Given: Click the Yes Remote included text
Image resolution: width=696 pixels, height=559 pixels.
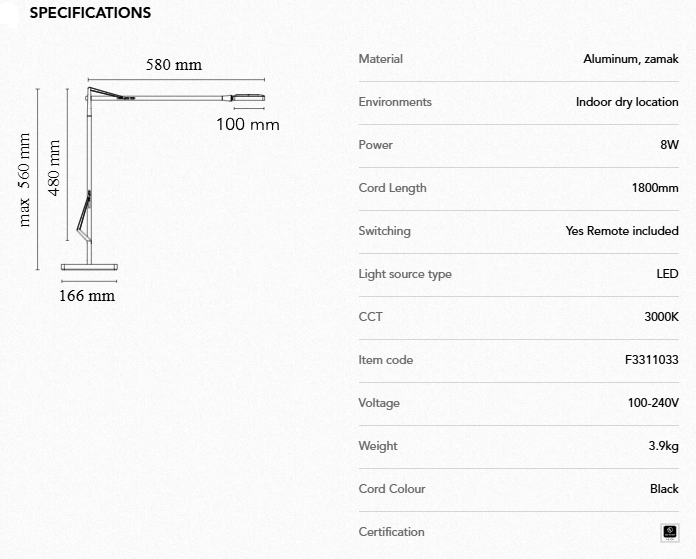Looking at the screenshot, I should (622, 231).
